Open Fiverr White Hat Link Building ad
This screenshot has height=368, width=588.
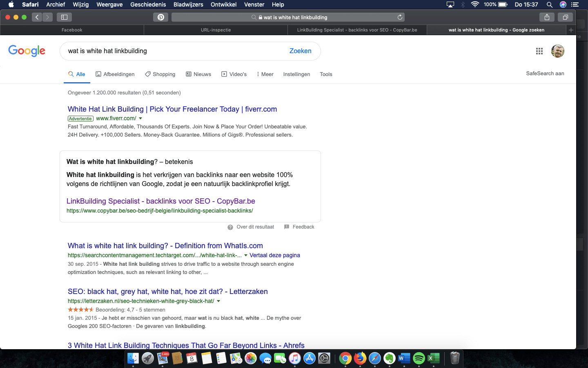(x=172, y=109)
